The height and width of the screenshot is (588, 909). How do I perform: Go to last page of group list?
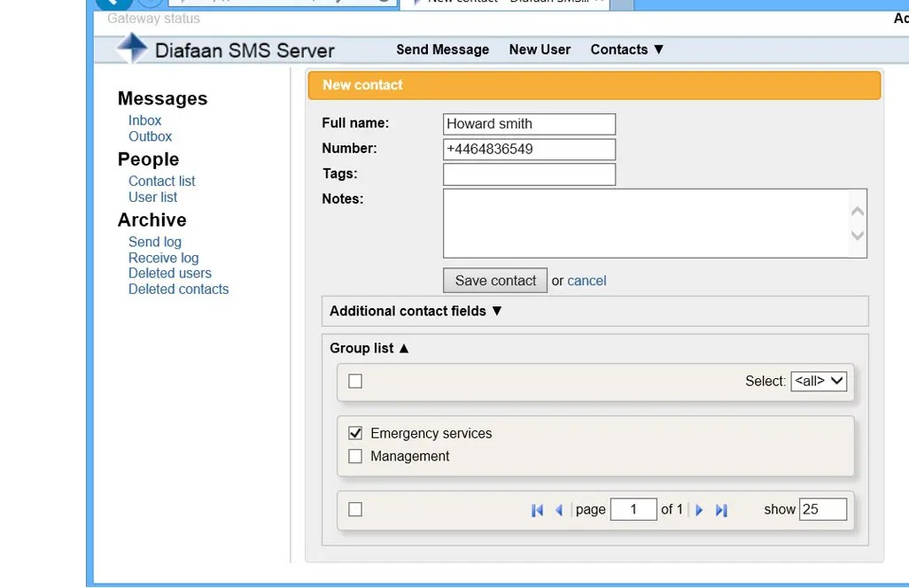(721, 510)
